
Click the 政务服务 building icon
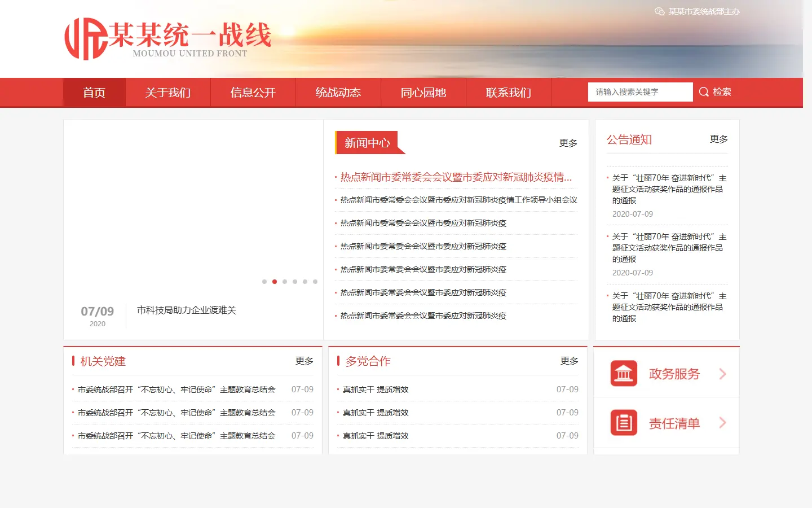[x=624, y=374]
